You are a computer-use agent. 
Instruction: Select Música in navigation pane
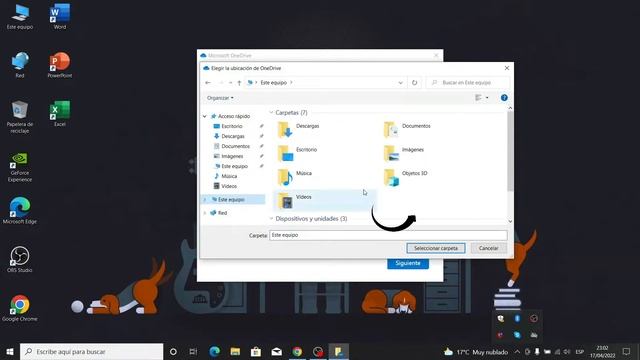pyautogui.click(x=229, y=176)
